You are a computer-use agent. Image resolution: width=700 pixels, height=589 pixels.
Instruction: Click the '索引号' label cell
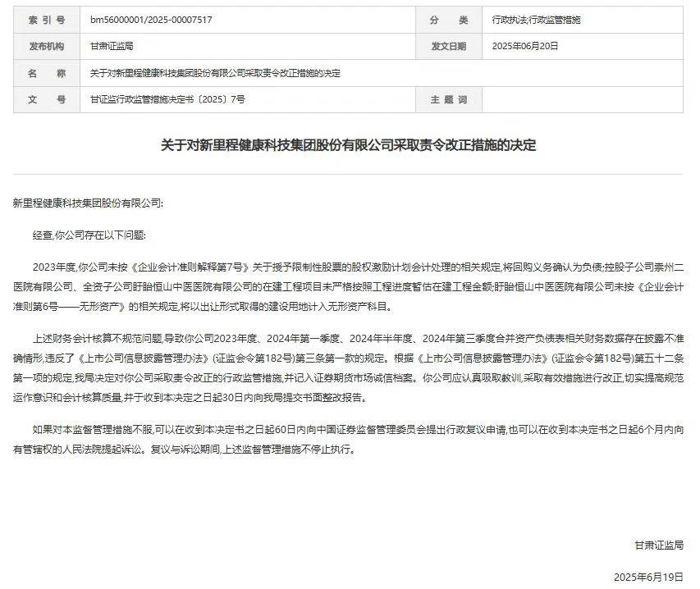click(47, 20)
